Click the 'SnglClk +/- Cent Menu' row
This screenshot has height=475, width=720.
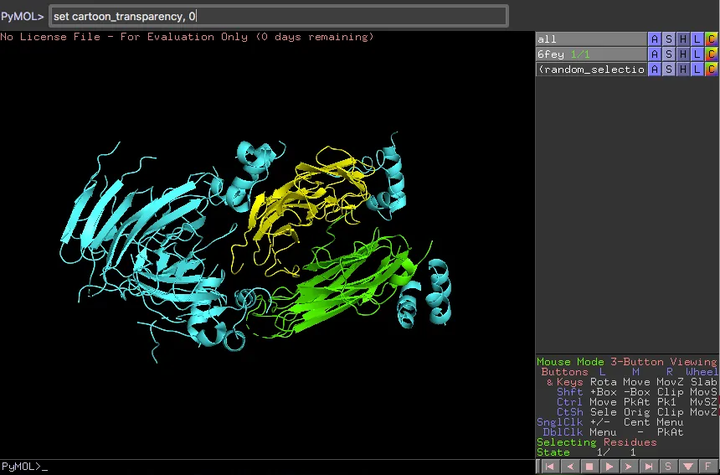(x=610, y=422)
